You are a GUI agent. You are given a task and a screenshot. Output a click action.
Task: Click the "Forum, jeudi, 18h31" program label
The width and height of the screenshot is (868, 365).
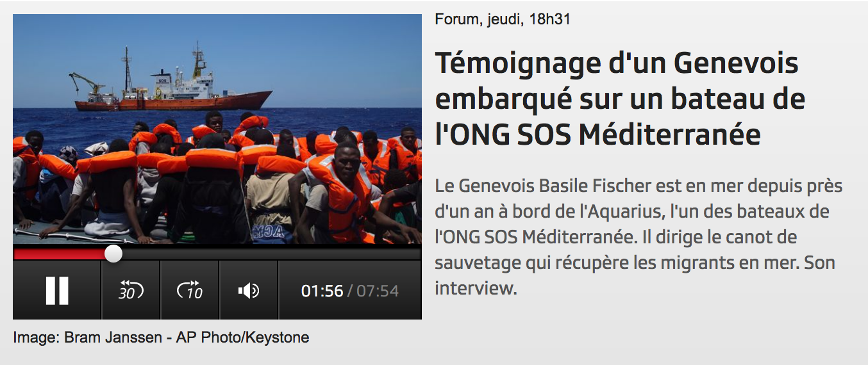click(x=503, y=20)
